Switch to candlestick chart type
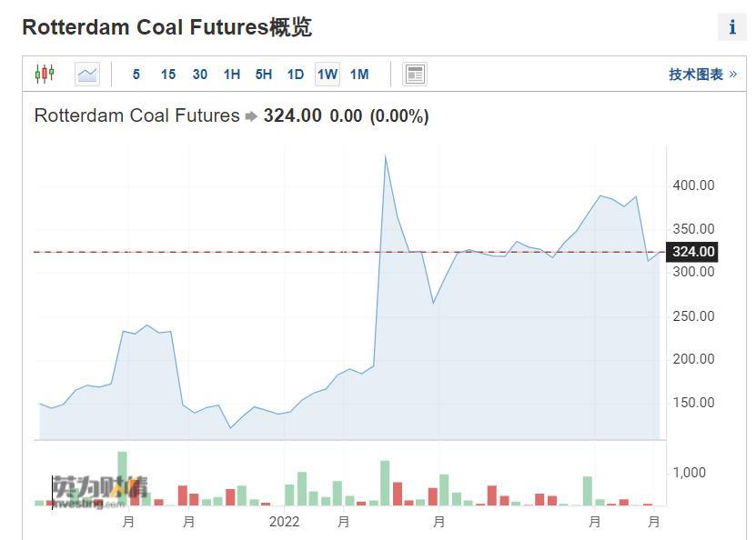Image resolution: width=756 pixels, height=540 pixels. point(44,74)
